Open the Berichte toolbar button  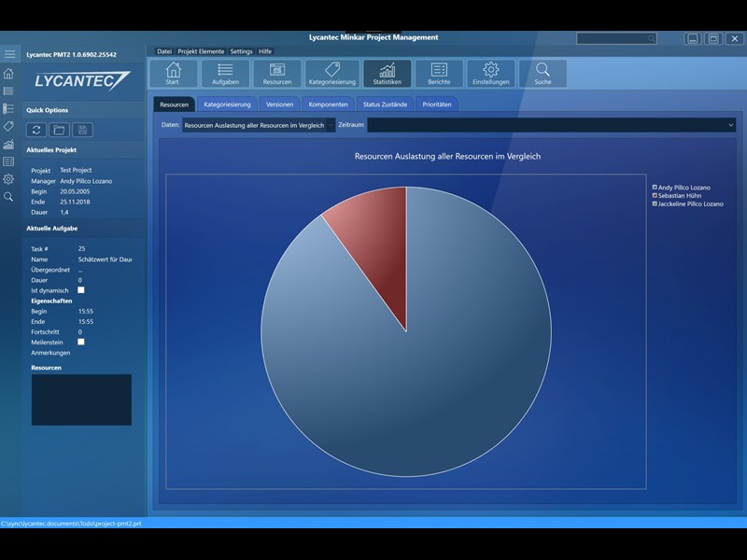click(439, 74)
